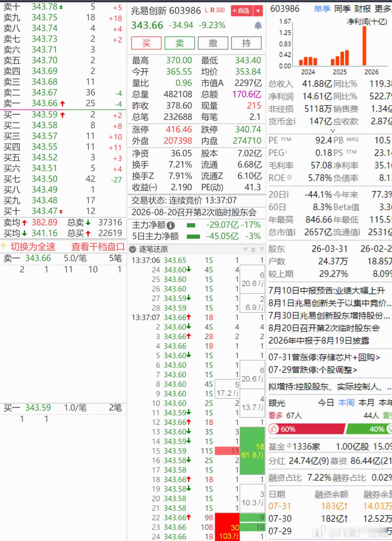The width and height of the screenshot is (392, 541).
Task: Toggle 切换为全速 mode
Action: (x=33, y=247)
